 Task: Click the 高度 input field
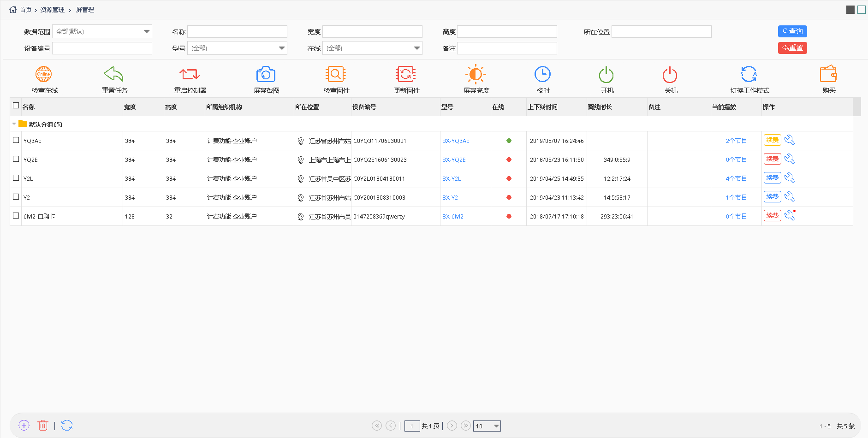point(507,31)
